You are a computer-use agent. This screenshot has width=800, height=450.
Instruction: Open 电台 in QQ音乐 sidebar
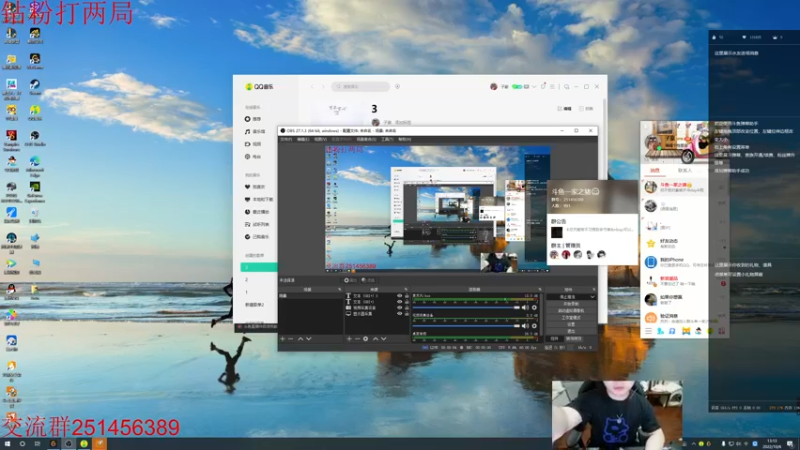tap(253, 157)
